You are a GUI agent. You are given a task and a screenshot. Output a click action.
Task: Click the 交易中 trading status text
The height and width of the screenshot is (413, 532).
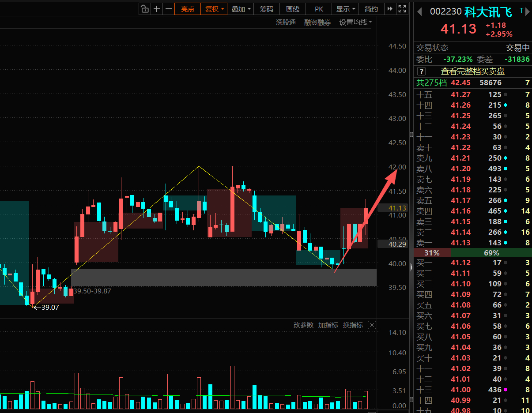pos(517,48)
